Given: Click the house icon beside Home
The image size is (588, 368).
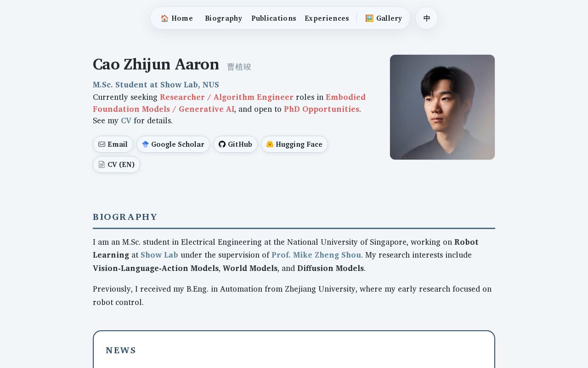Looking at the screenshot, I should (x=164, y=18).
